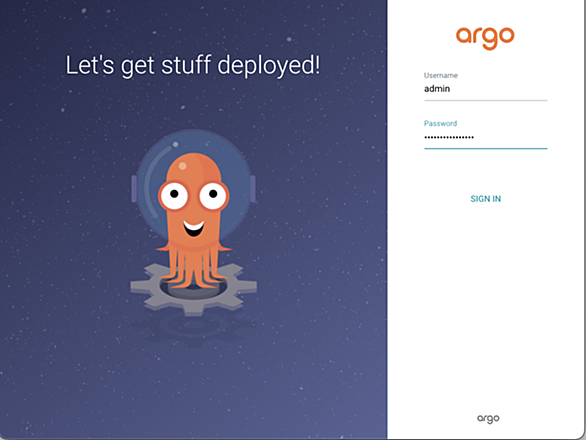Click the SIGN IN button

[485, 199]
